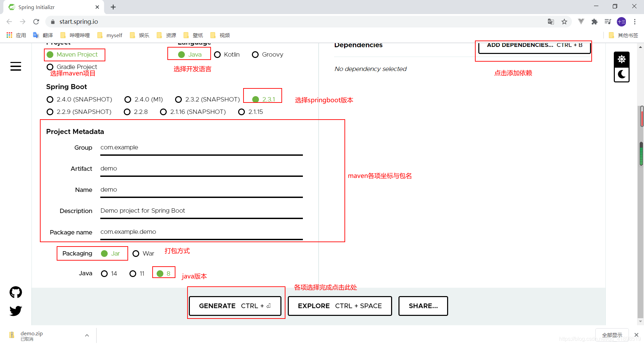Close the downloads bar

(x=636, y=335)
